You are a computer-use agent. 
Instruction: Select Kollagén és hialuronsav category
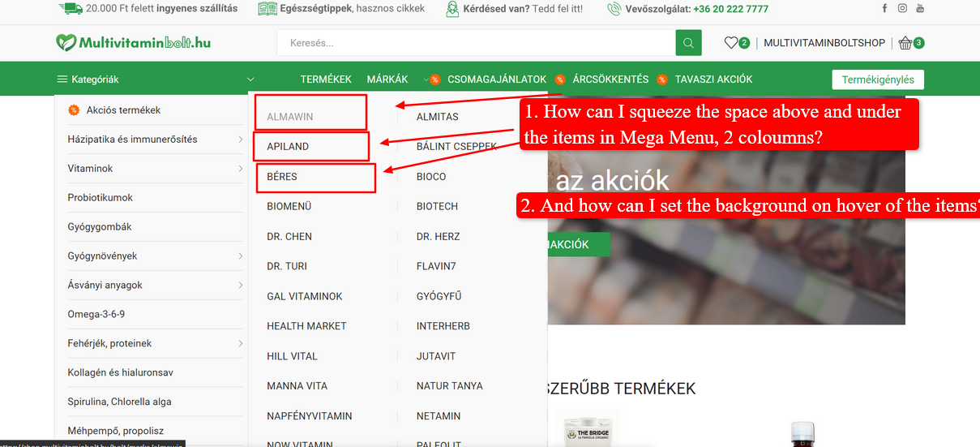121,373
